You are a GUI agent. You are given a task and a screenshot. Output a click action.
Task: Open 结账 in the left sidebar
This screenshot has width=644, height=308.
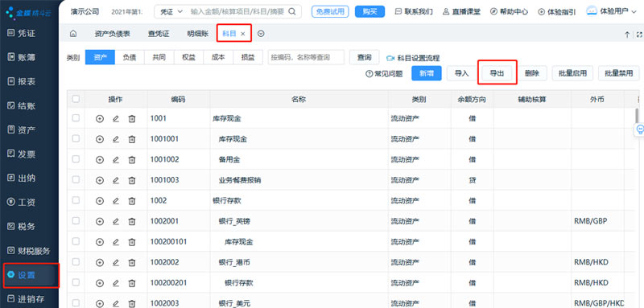click(x=23, y=106)
